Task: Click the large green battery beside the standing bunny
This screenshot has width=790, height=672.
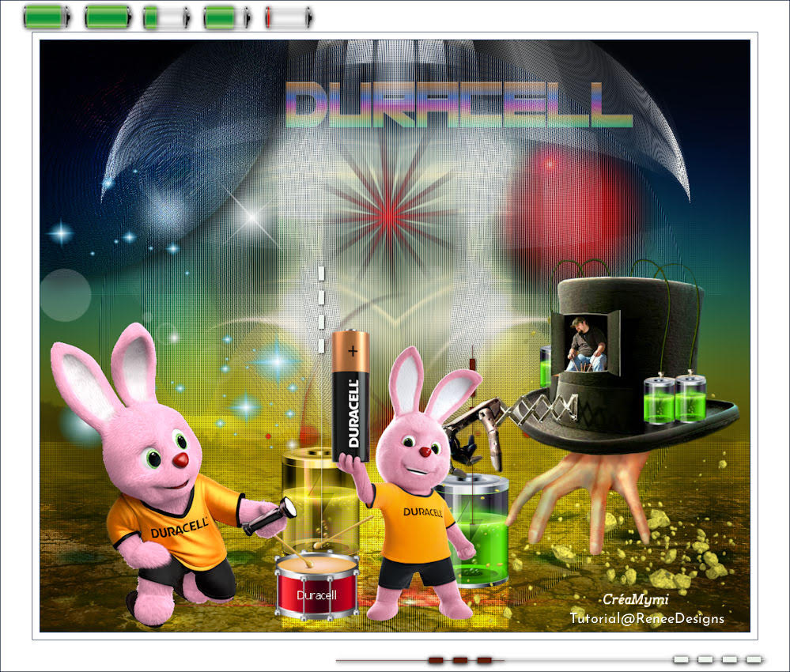Action: (x=476, y=531)
